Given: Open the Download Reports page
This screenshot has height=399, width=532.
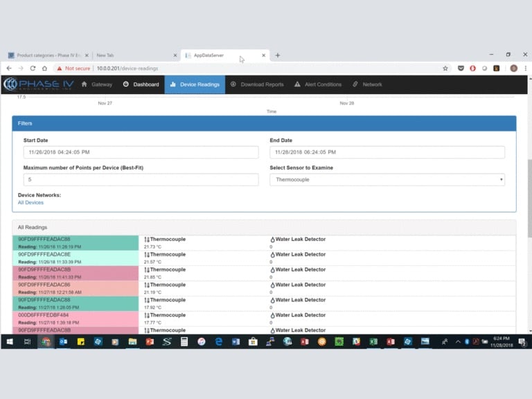Looking at the screenshot, I should [257, 85].
